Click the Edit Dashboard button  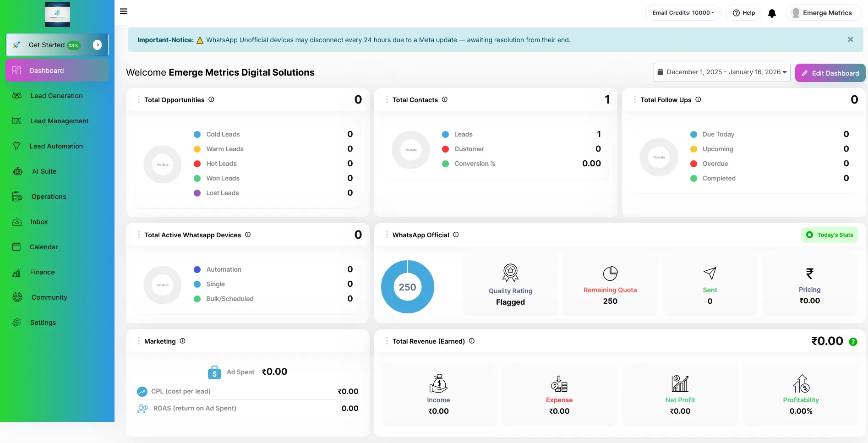830,73
